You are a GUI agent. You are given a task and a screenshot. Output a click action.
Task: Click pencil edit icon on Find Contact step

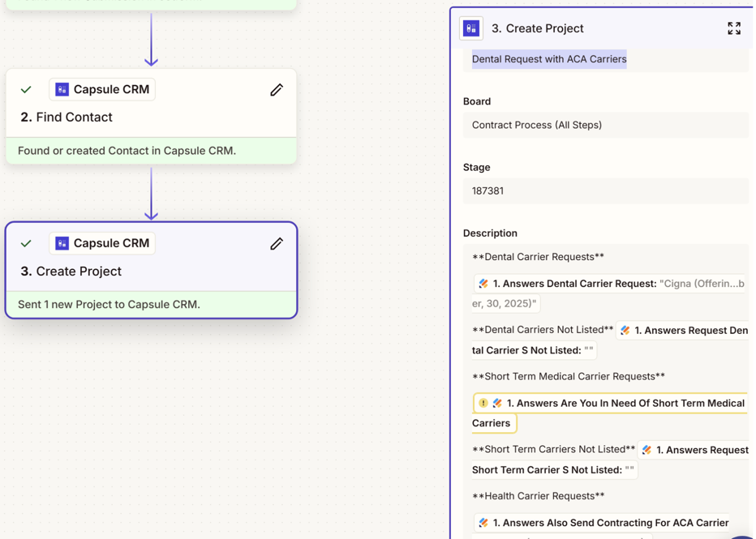coord(277,90)
